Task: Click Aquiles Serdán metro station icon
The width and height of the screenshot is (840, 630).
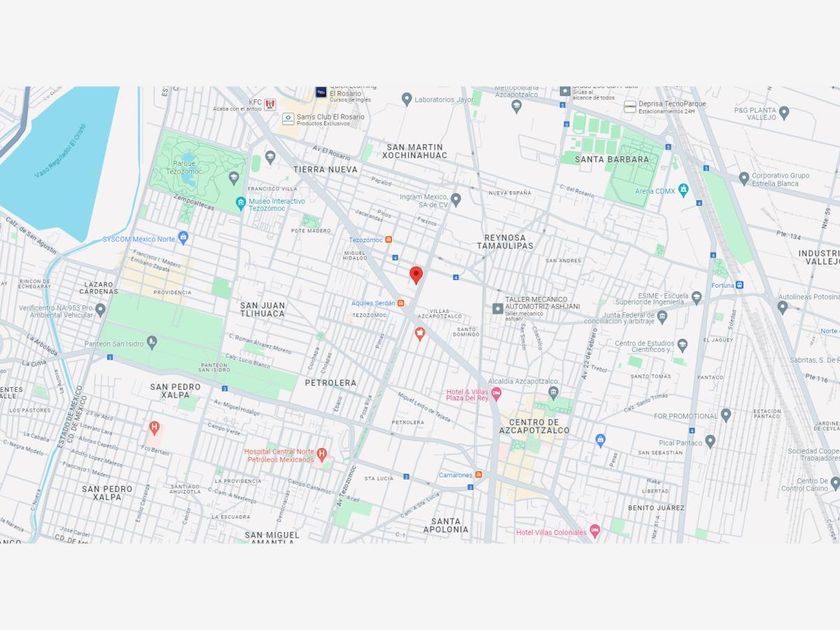Action: tap(400, 303)
